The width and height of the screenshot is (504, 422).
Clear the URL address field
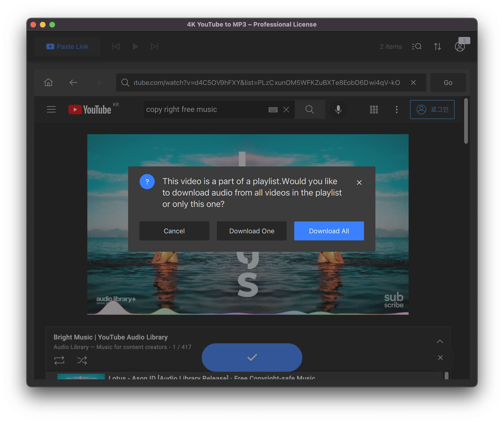click(x=413, y=83)
